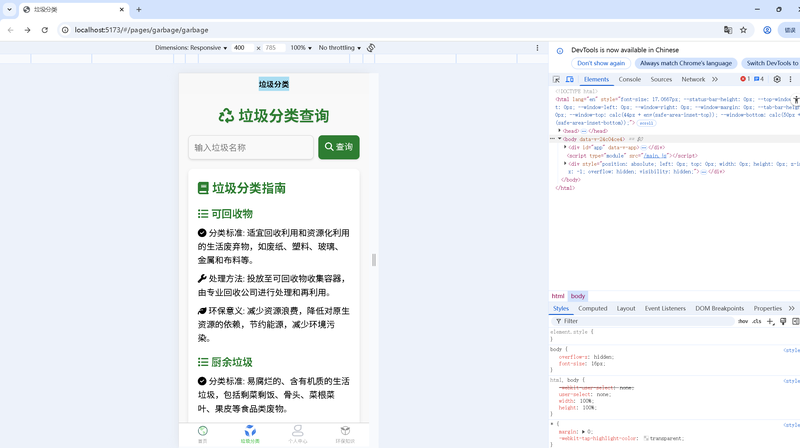The width and height of the screenshot is (800, 448).
Task: Click the body rule style source link
Action: tap(792, 350)
